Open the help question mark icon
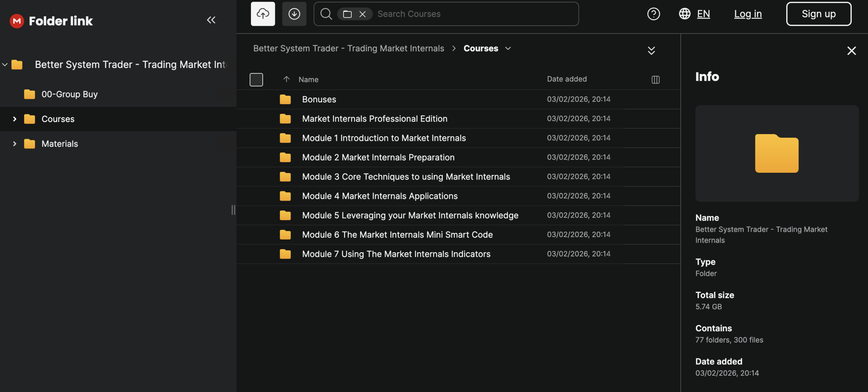This screenshot has width=868, height=392. (x=653, y=14)
